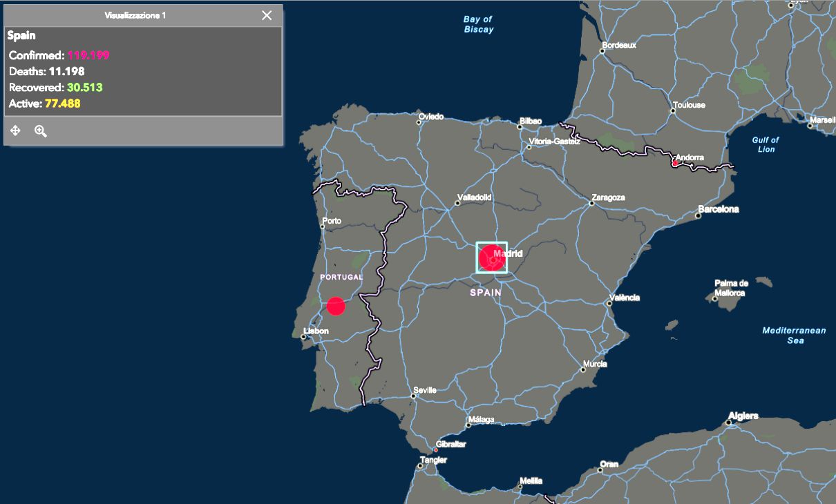Click the Visualizzazione 1 popup title
Viewport: 836px width, 504px height.
tap(135, 15)
